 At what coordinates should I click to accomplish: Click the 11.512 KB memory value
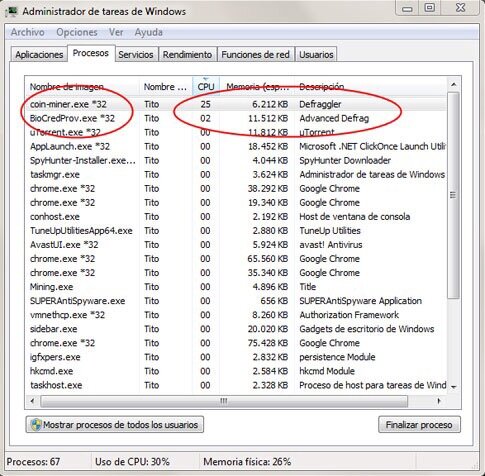268,118
